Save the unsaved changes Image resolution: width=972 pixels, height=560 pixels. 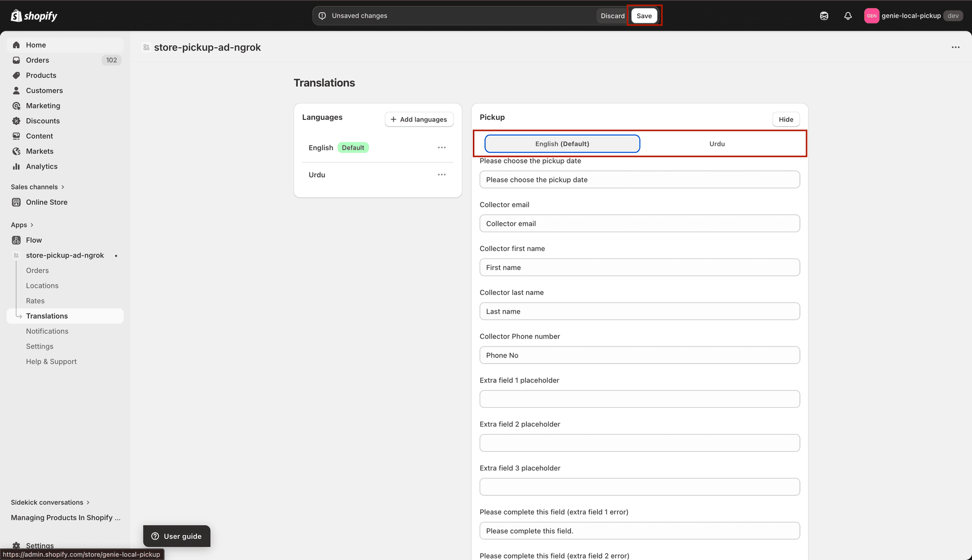click(644, 16)
